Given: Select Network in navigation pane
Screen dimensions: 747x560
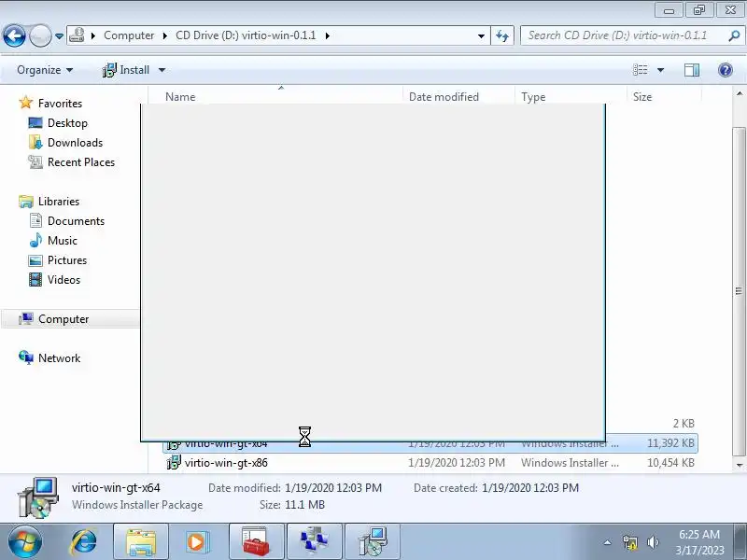Looking at the screenshot, I should [x=59, y=358].
